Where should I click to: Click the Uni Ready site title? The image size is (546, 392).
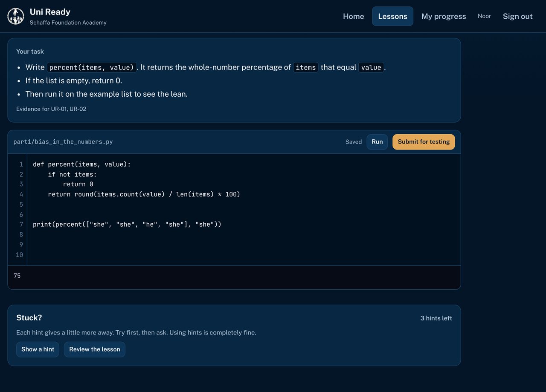click(x=50, y=12)
